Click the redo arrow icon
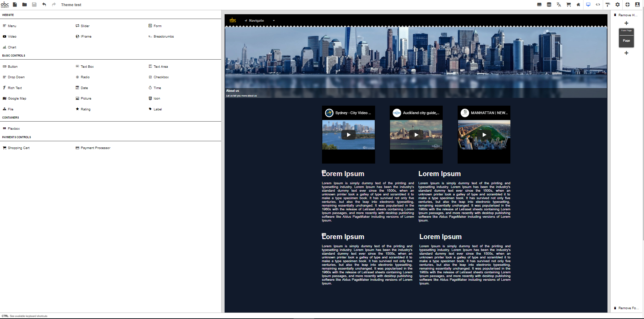The height and width of the screenshot is (319, 644). coord(54,5)
